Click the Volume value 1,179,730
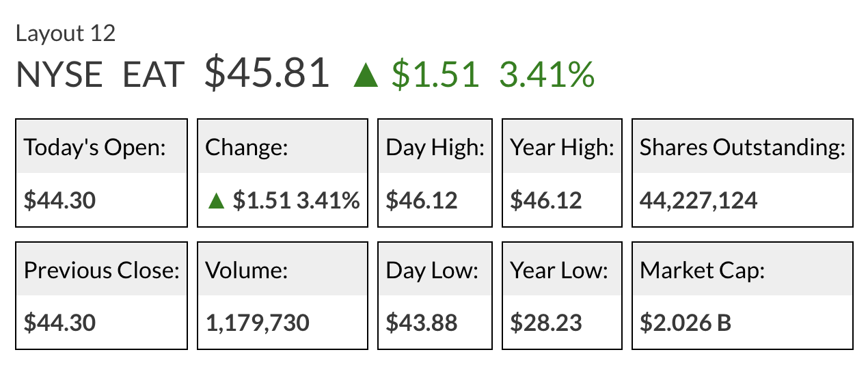Image resolution: width=868 pixels, height=376 pixels. point(258,323)
